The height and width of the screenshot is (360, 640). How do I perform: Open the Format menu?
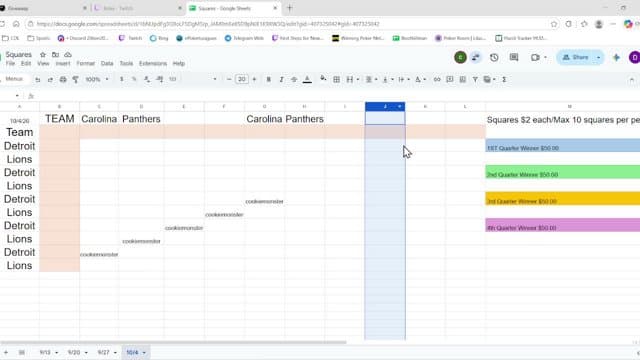tap(85, 63)
